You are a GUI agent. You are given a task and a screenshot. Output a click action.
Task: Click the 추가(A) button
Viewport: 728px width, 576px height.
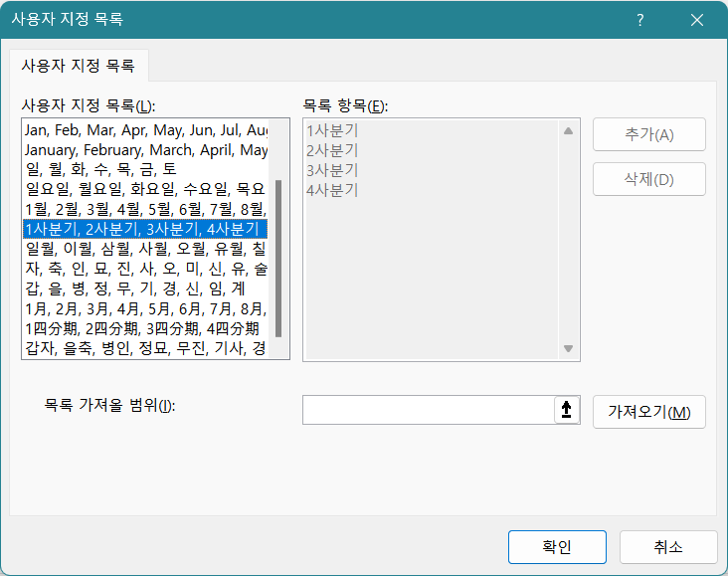[649, 134]
